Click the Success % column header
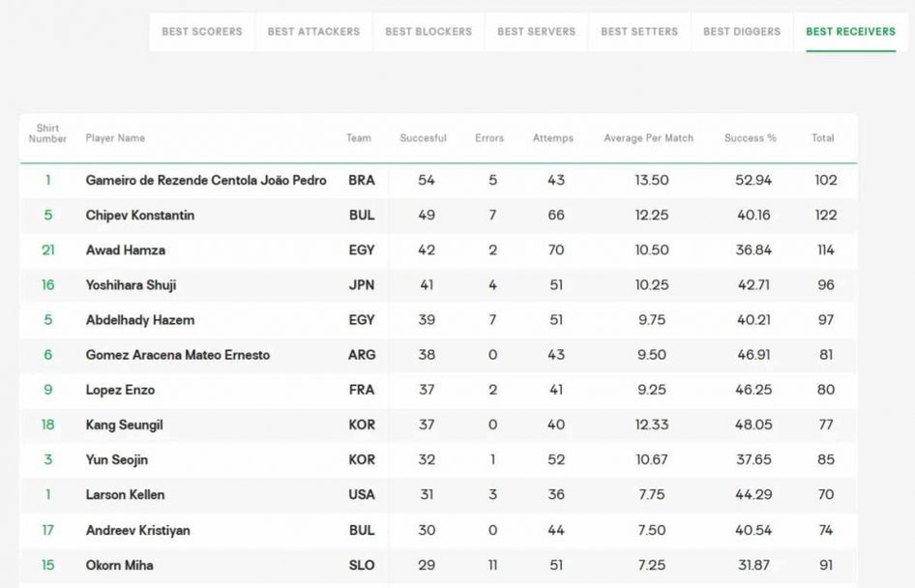Screen dimensions: 915x588 (x=750, y=138)
